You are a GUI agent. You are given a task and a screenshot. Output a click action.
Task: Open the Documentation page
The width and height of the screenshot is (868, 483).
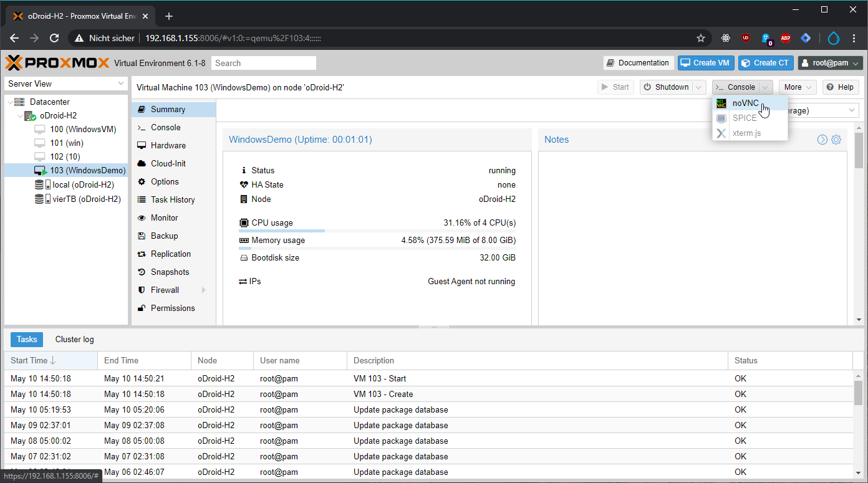[639, 63]
